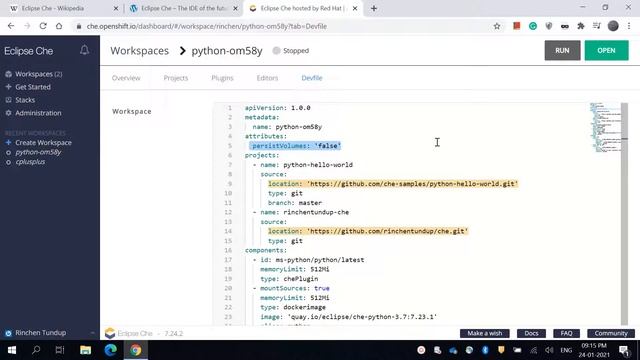Open Get Started in sidebar

[33, 87]
